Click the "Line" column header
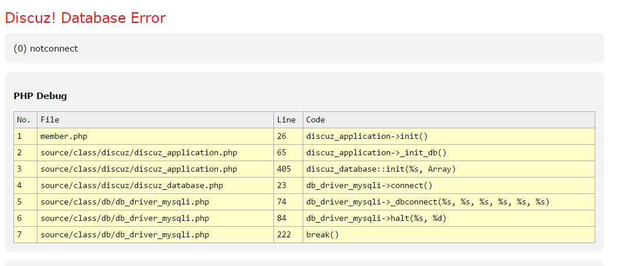The image size is (644, 266). tap(286, 120)
